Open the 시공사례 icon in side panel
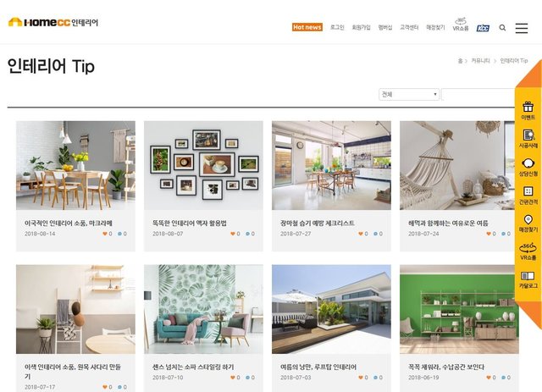 [x=528, y=135]
